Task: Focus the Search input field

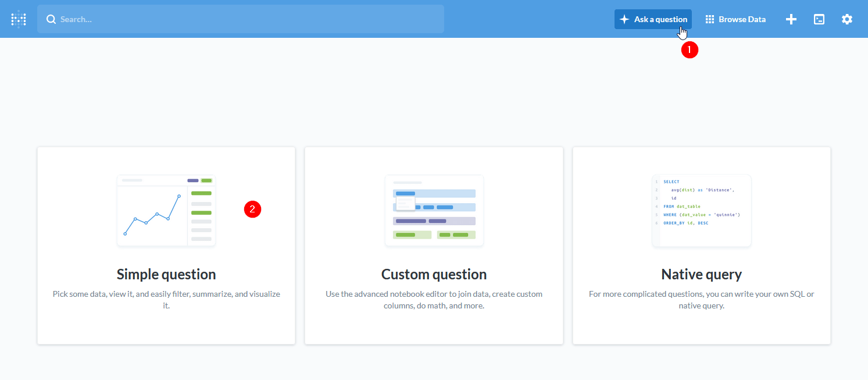Action: [x=244, y=19]
